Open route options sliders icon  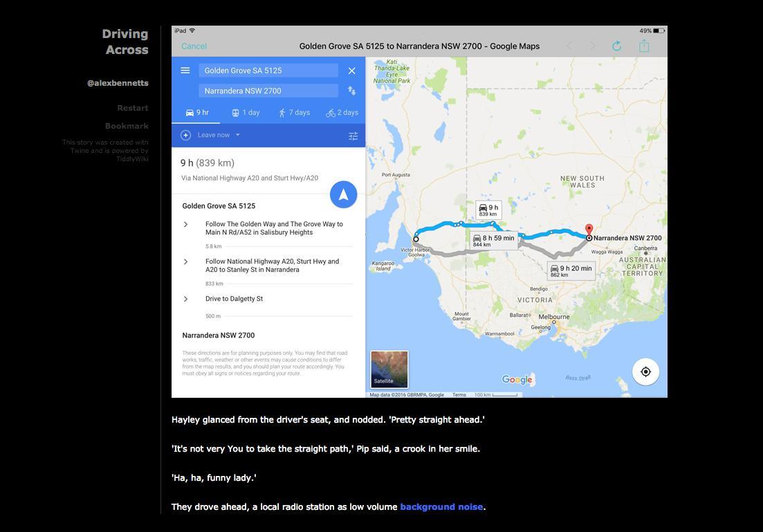(353, 136)
